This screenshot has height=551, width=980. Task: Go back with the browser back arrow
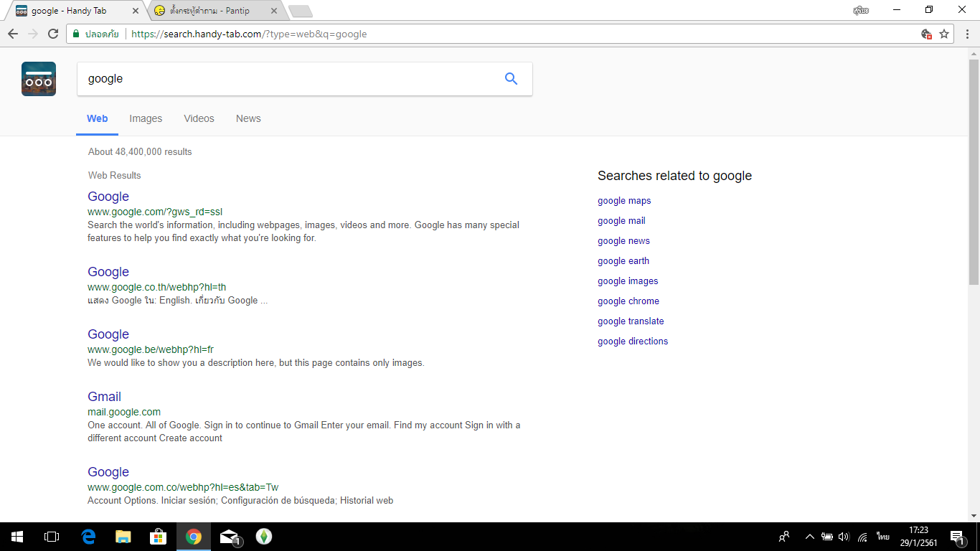[13, 34]
